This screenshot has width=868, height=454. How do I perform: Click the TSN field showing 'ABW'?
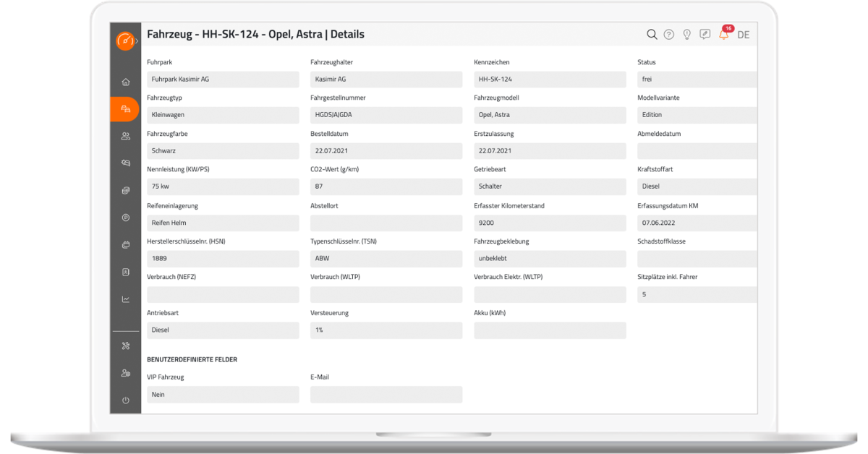tap(386, 258)
